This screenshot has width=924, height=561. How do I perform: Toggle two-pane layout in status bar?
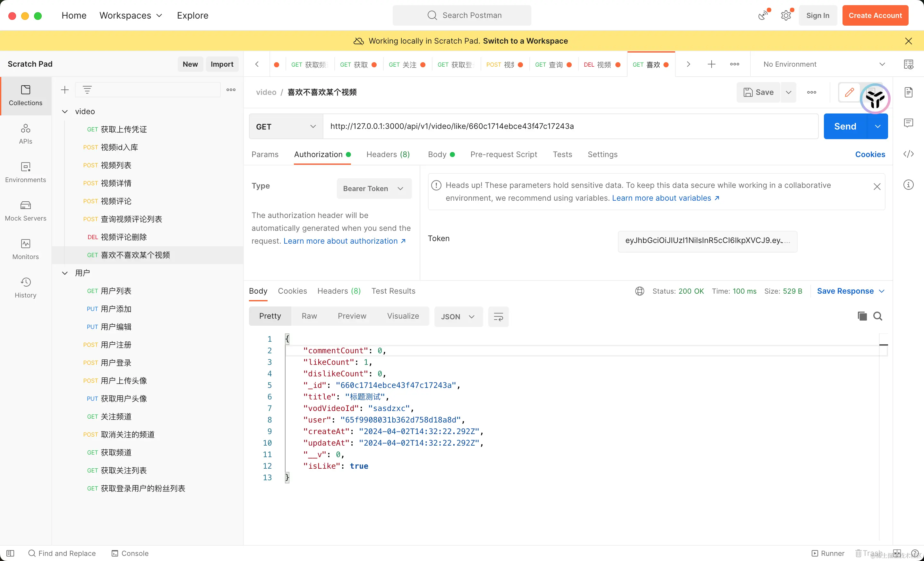pos(897,553)
